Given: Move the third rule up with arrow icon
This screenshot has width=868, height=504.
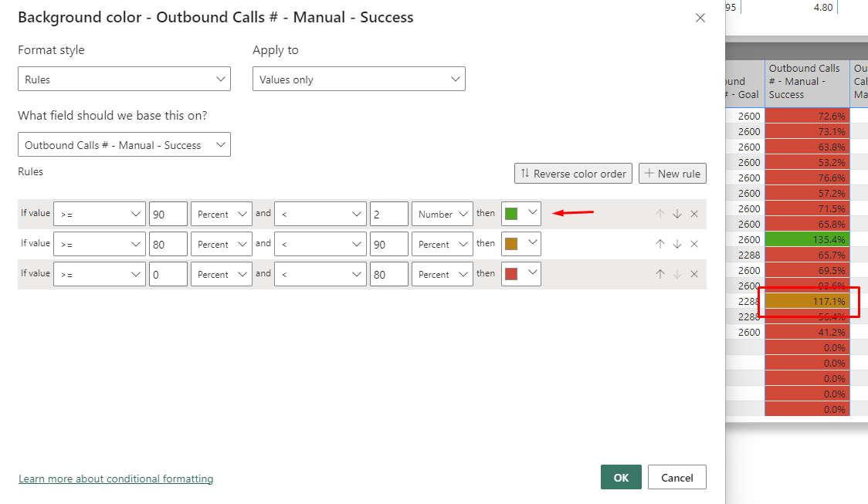Looking at the screenshot, I should pyautogui.click(x=659, y=274).
